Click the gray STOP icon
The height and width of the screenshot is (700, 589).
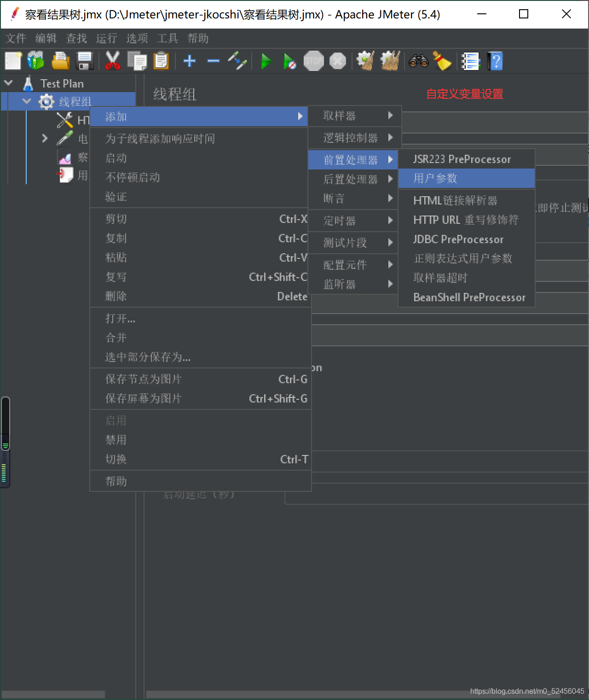pyautogui.click(x=314, y=61)
